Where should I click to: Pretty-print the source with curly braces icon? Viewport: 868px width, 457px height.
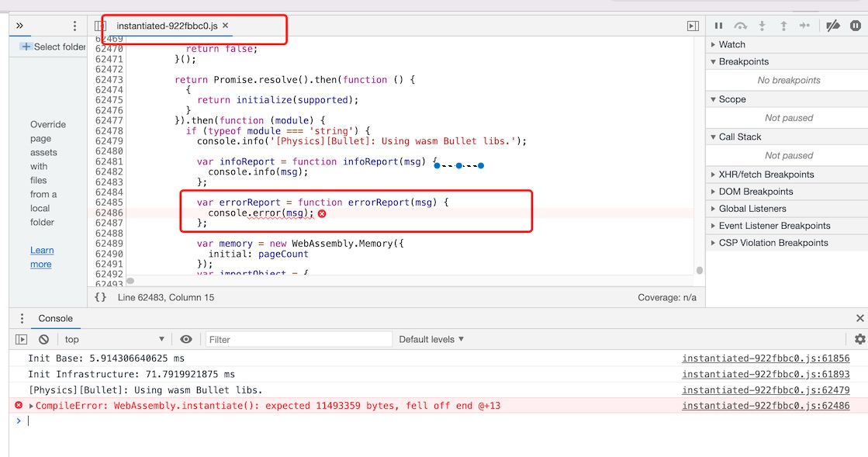pos(100,297)
